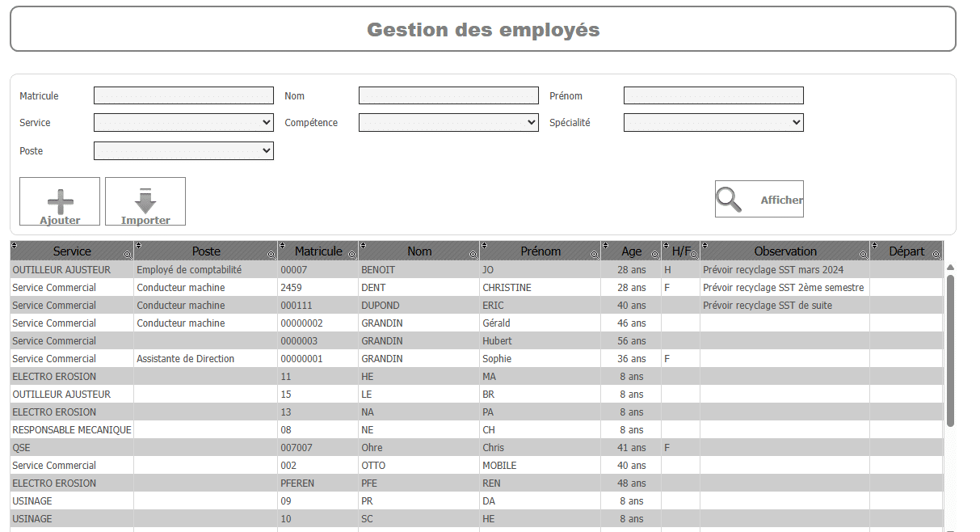Viewport: 980px width, 532px height.
Task: Click the MOBILE first name cell
Action: 540,466
